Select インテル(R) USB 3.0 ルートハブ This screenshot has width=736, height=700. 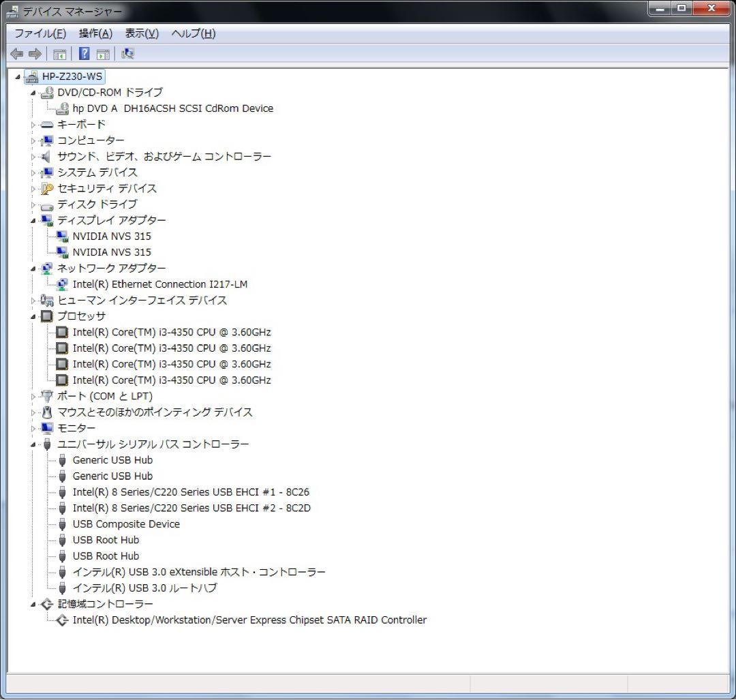click(145, 588)
